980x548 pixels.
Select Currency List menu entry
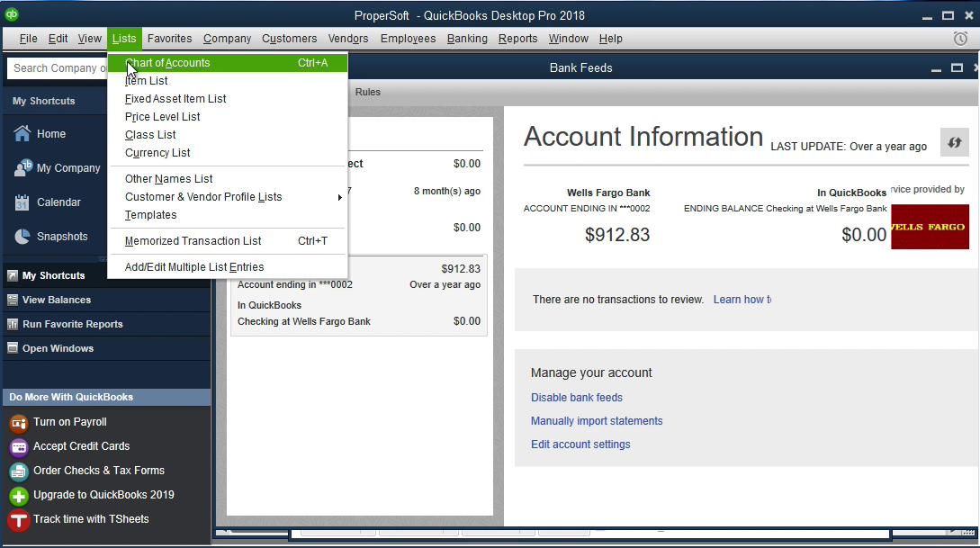(x=228, y=153)
